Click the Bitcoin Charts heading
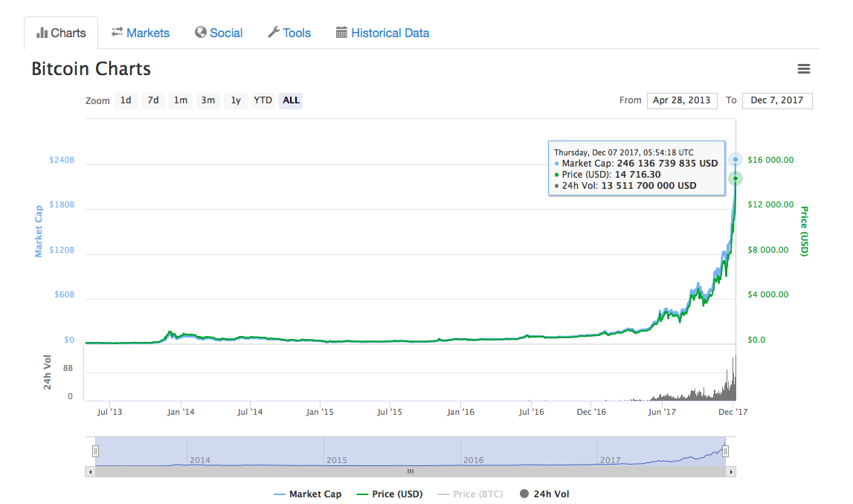 (91, 69)
